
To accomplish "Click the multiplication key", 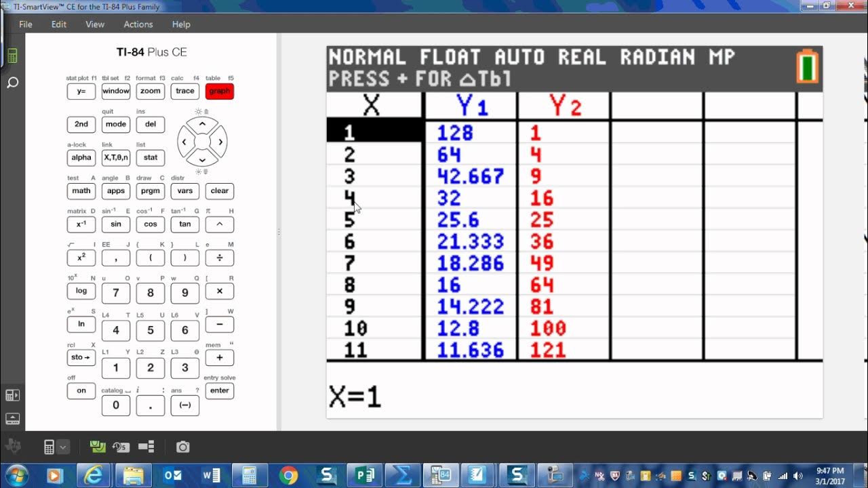I will tap(220, 291).
